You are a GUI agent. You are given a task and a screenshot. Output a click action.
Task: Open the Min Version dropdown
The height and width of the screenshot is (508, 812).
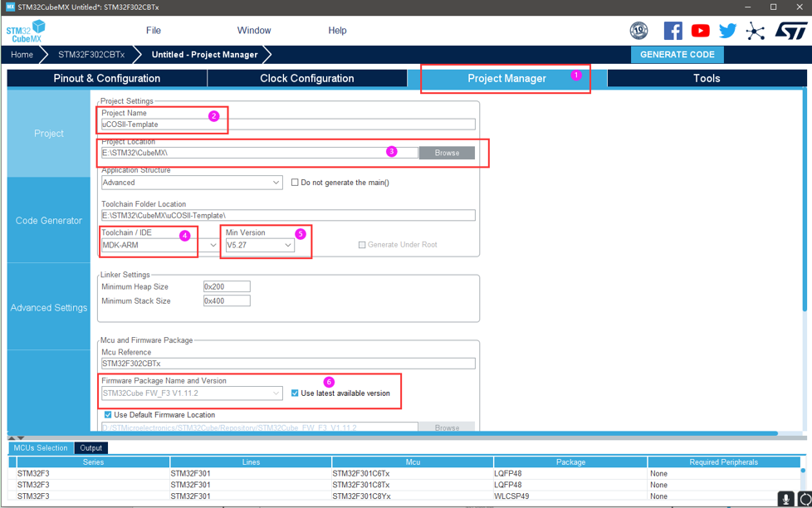point(260,245)
